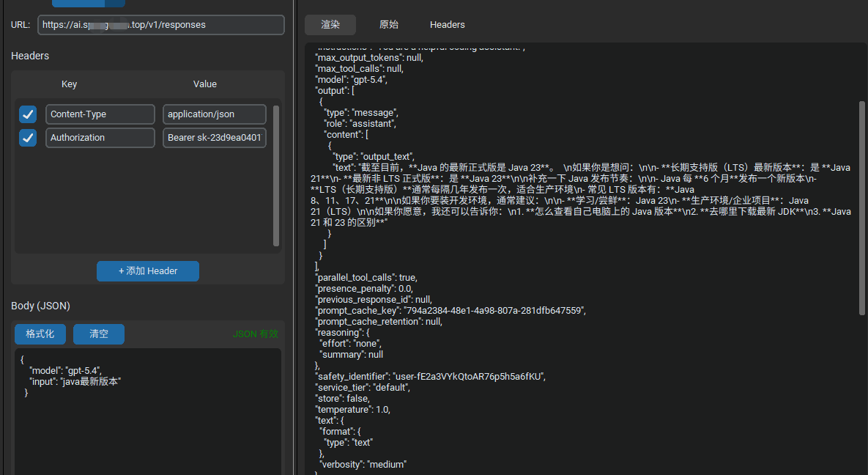This screenshot has height=475, width=868.
Task: Click the '"prompt_cache_retention": null' response line
Action: pos(379,322)
